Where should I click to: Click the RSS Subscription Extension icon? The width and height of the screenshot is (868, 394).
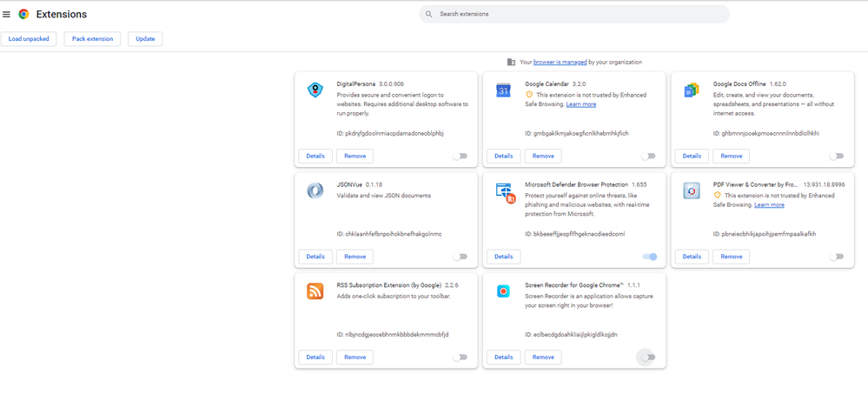click(315, 290)
